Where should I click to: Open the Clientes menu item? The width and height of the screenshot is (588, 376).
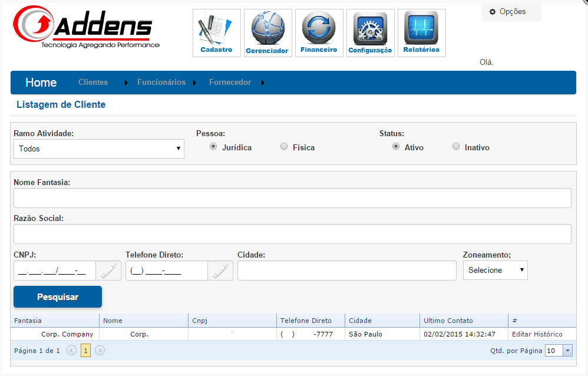93,83
